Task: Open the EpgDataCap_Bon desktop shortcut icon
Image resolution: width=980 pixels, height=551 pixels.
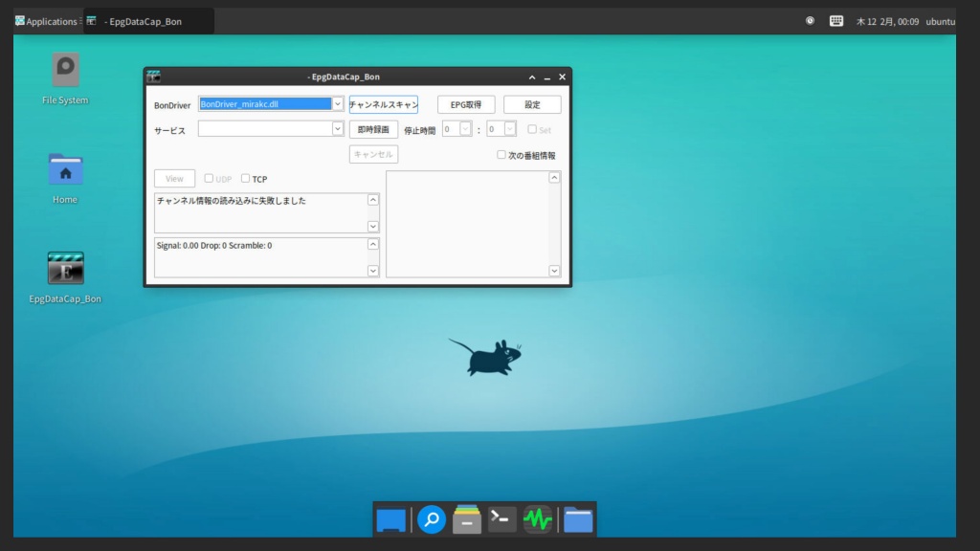Action: [65, 269]
